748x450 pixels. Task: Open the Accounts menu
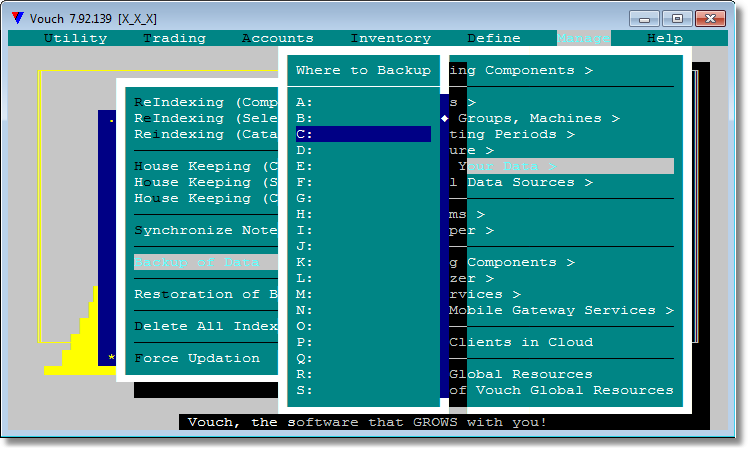[x=278, y=38]
